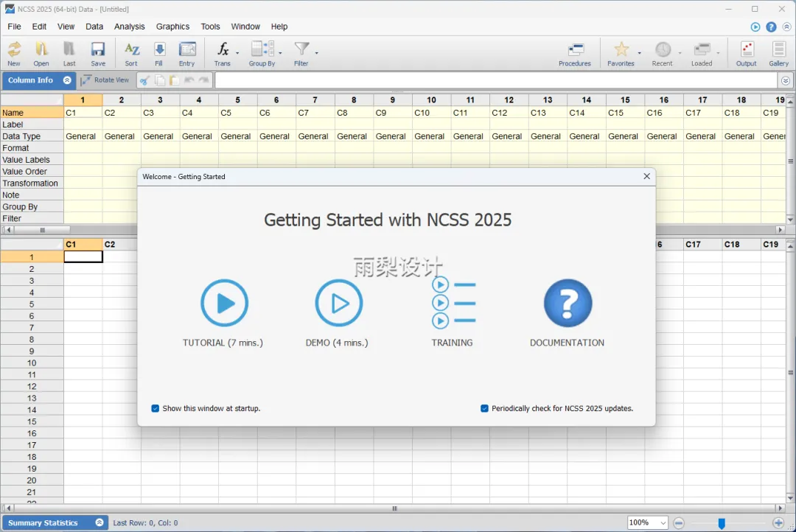The image size is (796, 532).
Task: Click the C18 column header in data grid
Action: click(741, 244)
